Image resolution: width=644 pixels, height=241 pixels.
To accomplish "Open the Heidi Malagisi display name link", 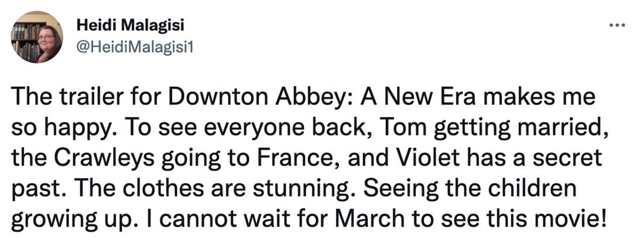I will (130, 25).
